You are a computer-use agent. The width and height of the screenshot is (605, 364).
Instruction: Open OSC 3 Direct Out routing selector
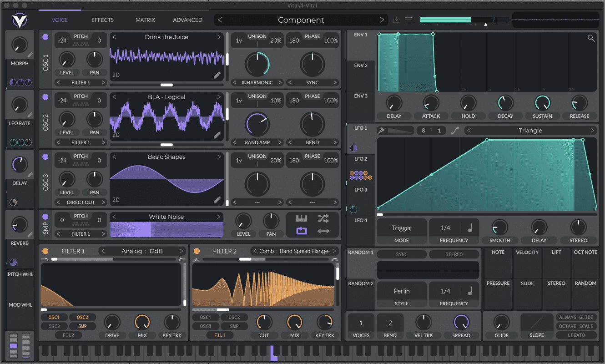click(81, 202)
